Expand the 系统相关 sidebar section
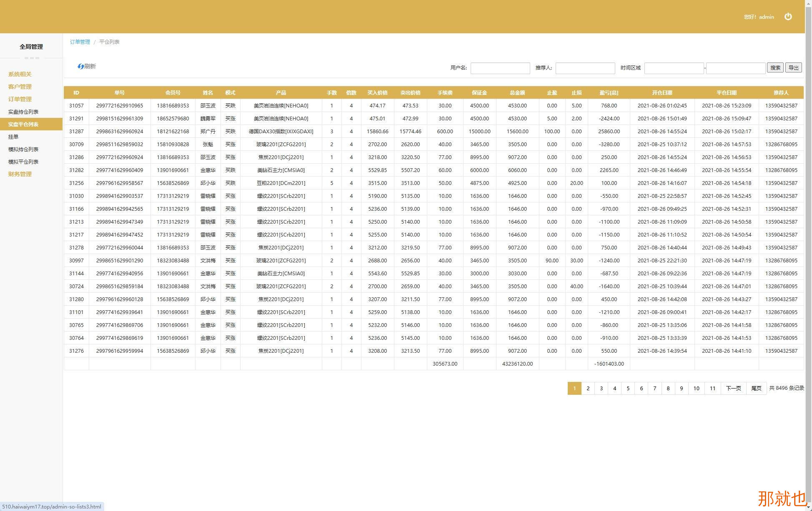 20,74
